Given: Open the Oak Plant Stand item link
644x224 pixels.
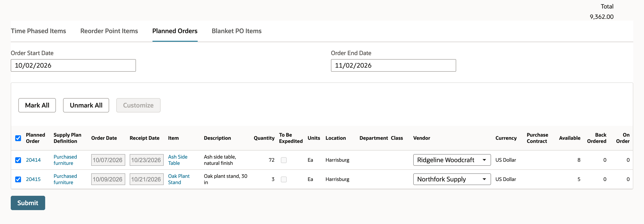Looking at the screenshot, I should tap(179, 179).
